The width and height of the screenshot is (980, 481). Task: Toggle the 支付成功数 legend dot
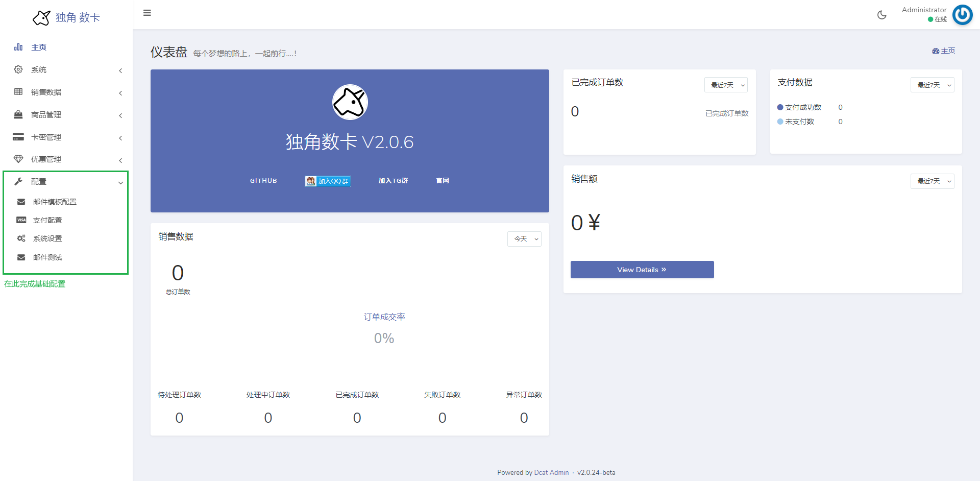(x=780, y=107)
